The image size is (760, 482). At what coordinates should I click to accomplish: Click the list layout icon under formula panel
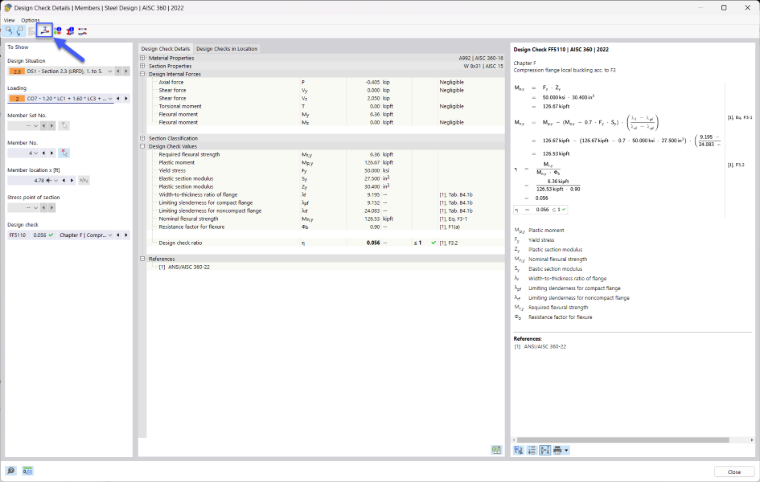point(532,450)
